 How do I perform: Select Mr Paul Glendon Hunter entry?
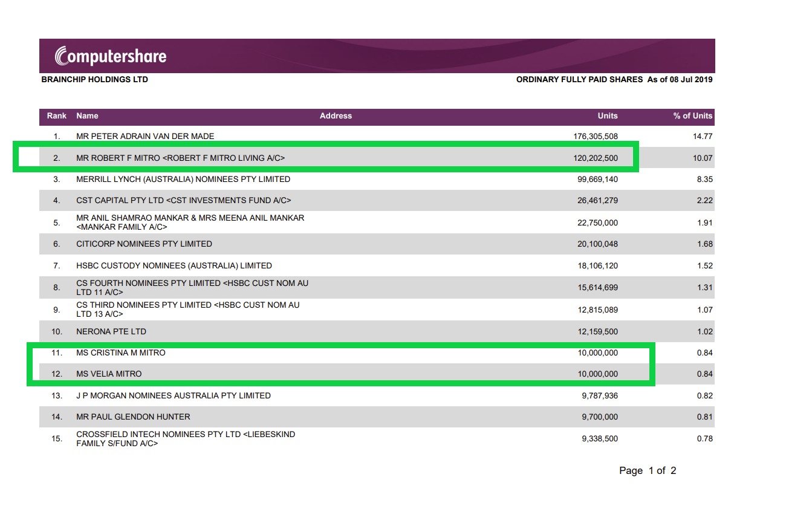pyautogui.click(x=133, y=417)
